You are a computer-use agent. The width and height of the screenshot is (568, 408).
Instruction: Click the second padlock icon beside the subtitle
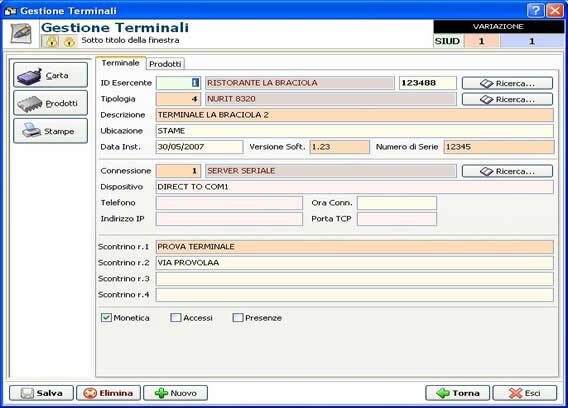69,41
